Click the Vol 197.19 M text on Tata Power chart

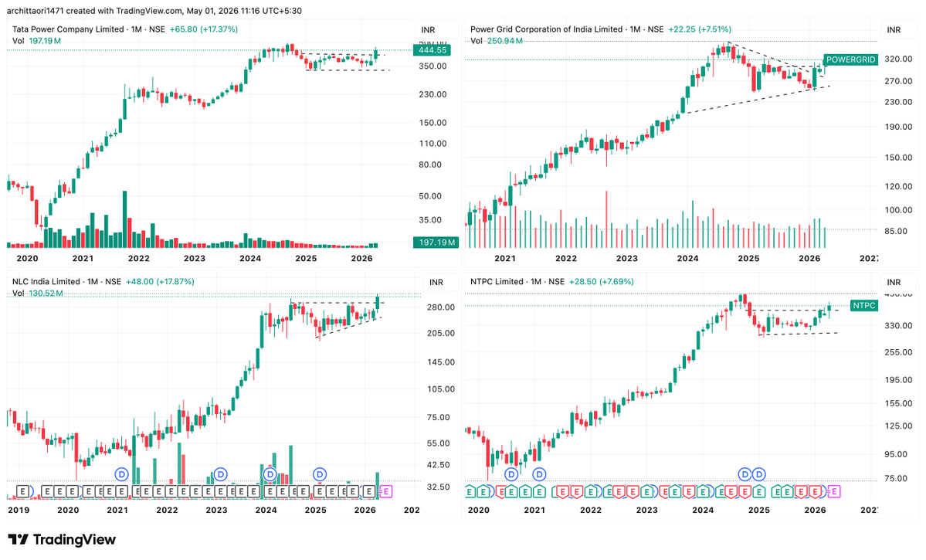point(36,41)
